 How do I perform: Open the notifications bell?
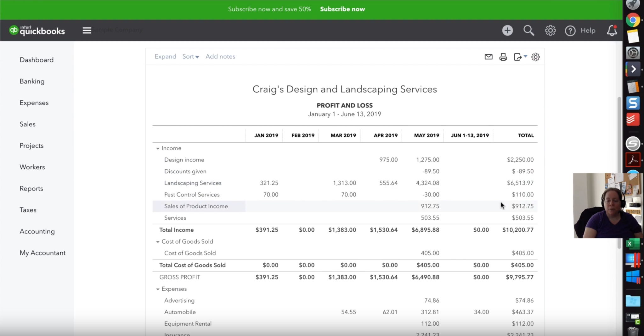(612, 30)
